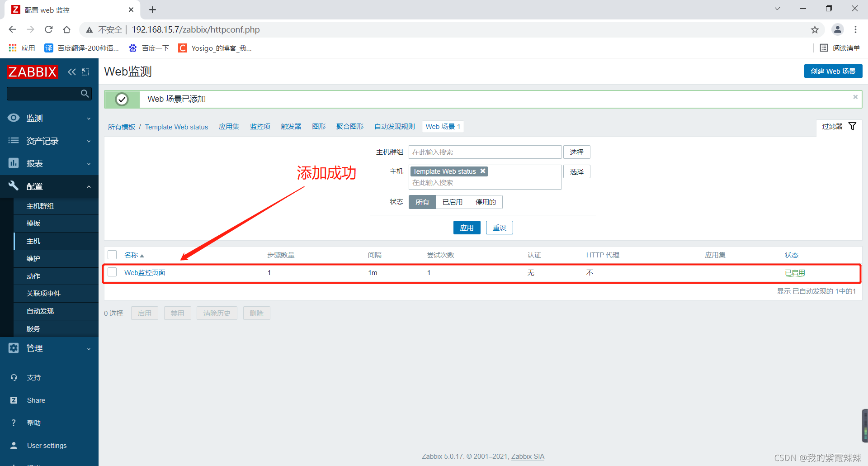Expand the 监测 sidebar menu
Image resolution: width=868 pixels, height=466 pixels.
pyautogui.click(x=49, y=118)
